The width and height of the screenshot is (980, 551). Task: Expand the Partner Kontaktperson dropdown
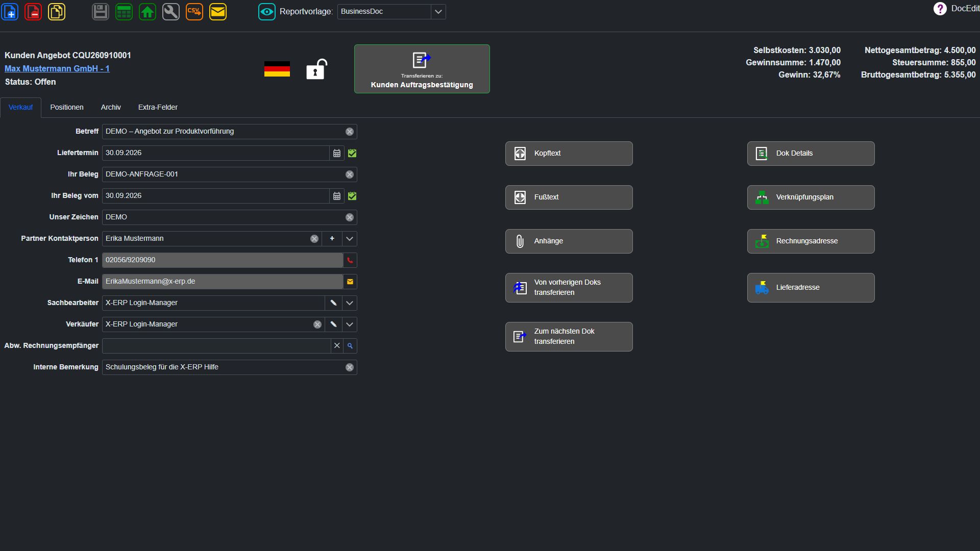click(x=350, y=239)
